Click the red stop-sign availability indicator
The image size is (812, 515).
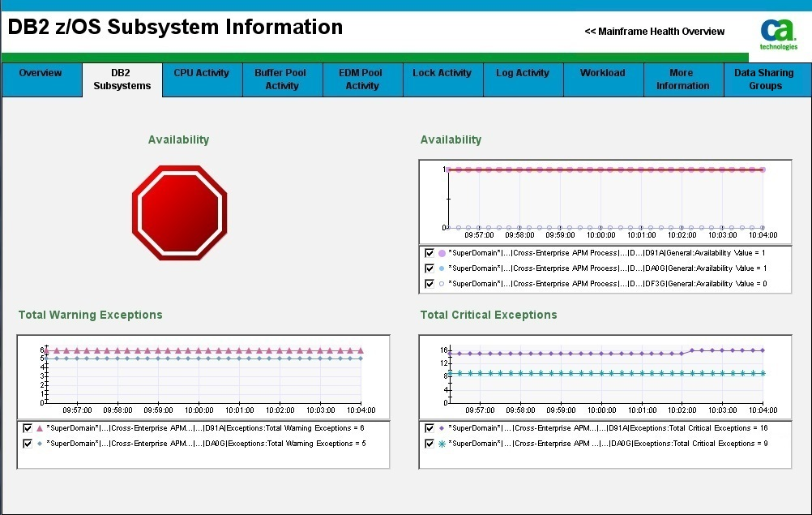[x=179, y=212]
